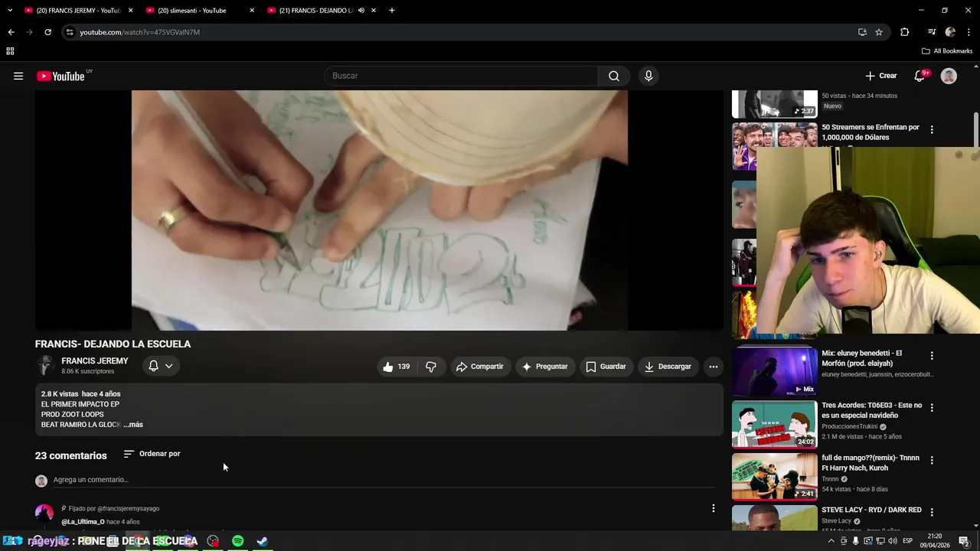The width and height of the screenshot is (980, 551).
Task: Focus the Buscar search field
Action: (x=461, y=76)
